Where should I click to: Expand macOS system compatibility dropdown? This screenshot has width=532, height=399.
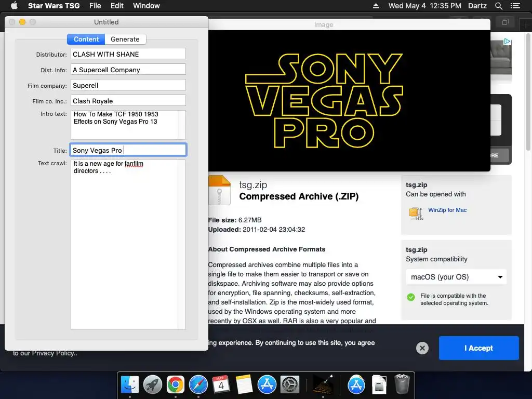point(456,277)
